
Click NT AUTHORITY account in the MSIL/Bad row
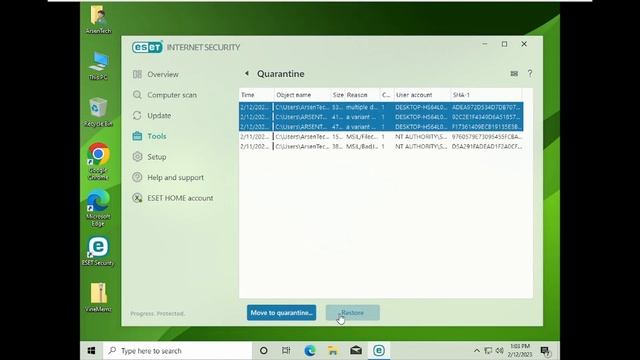pyautogui.click(x=421, y=146)
